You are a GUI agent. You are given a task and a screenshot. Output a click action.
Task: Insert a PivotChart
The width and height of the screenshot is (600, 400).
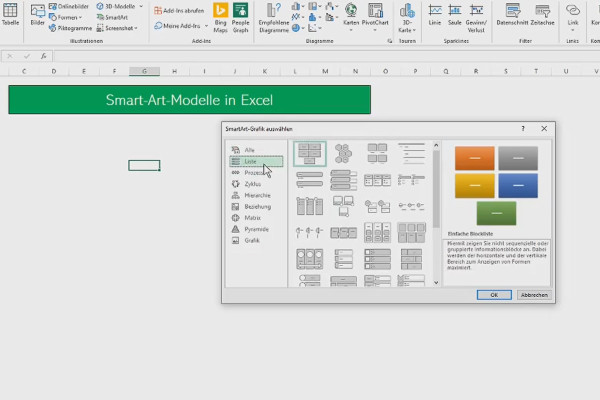pyautogui.click(x=375, y=18)
